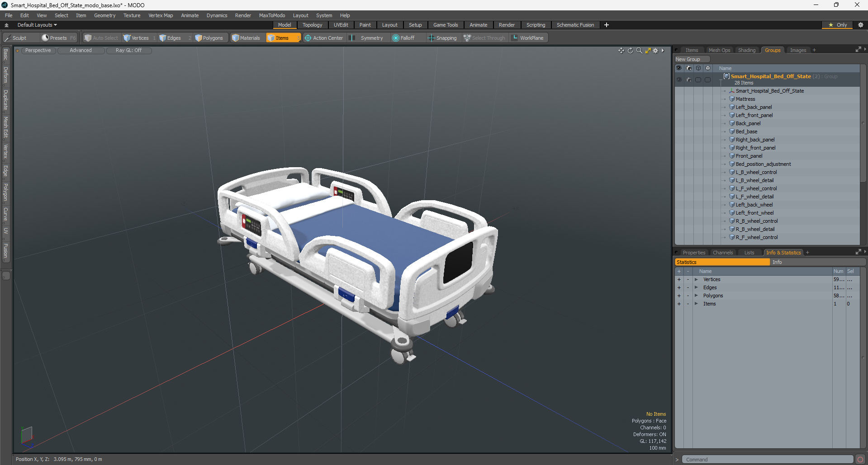
Task: Open the Advanced shading style dropdown
Action: point(81,51)
